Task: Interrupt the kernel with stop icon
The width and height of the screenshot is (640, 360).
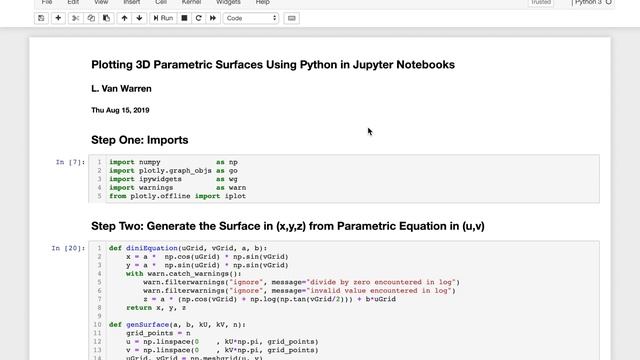Action: (184, 18)
